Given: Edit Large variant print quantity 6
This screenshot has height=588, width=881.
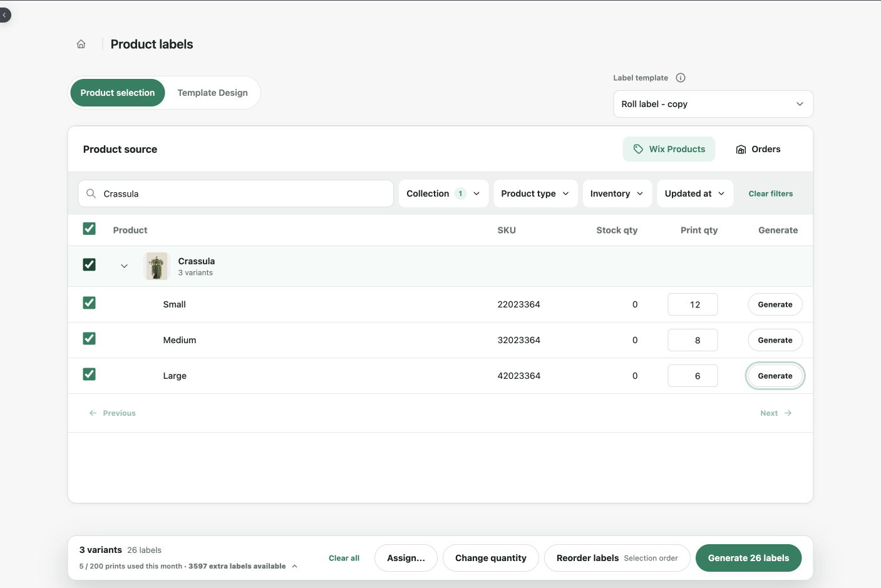Looking at the screenshot, I should (x=693, y=376).
